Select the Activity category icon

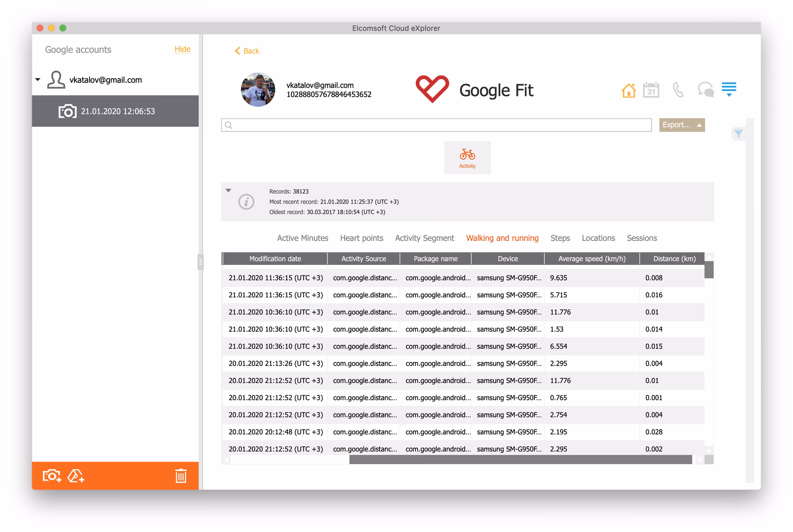(x=467, y=157)
